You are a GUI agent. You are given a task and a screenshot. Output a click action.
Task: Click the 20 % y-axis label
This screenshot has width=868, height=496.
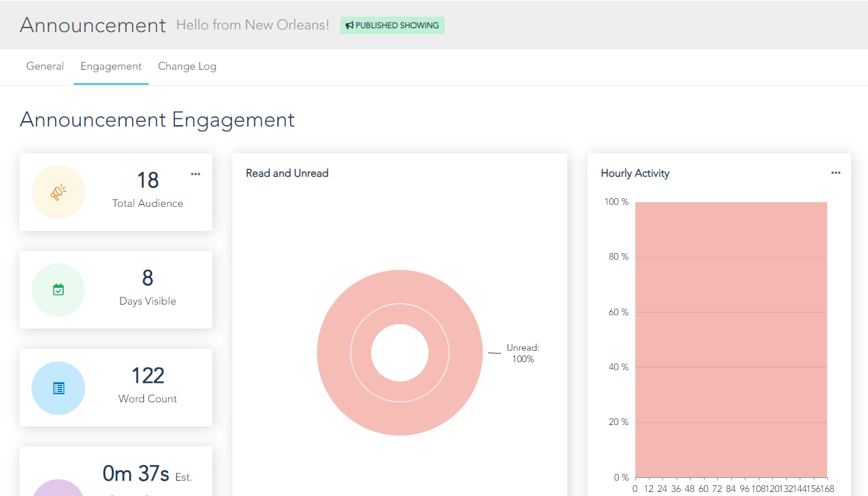[618, 422]
